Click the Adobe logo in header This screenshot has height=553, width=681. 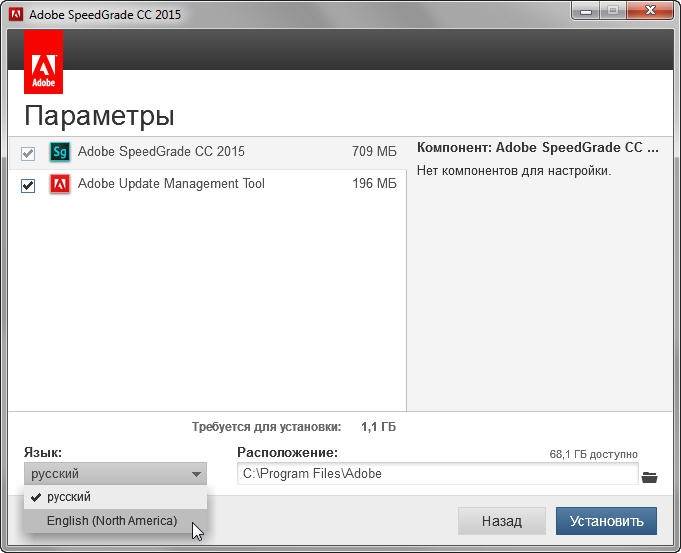coord(43,62)
